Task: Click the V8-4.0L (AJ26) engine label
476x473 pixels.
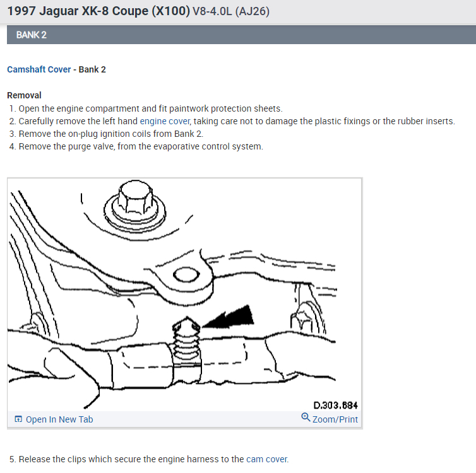Action: pyautogui.click(x=230, y=11)
